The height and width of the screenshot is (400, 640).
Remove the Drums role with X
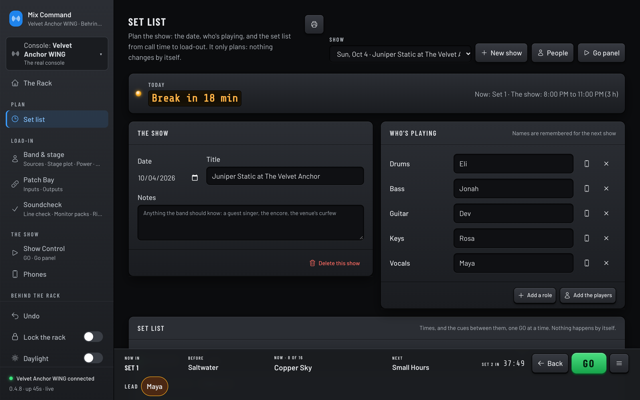tap(606, 164)
